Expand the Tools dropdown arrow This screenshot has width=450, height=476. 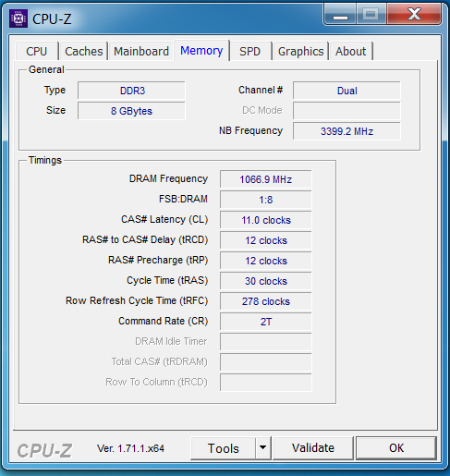(262, 448)
